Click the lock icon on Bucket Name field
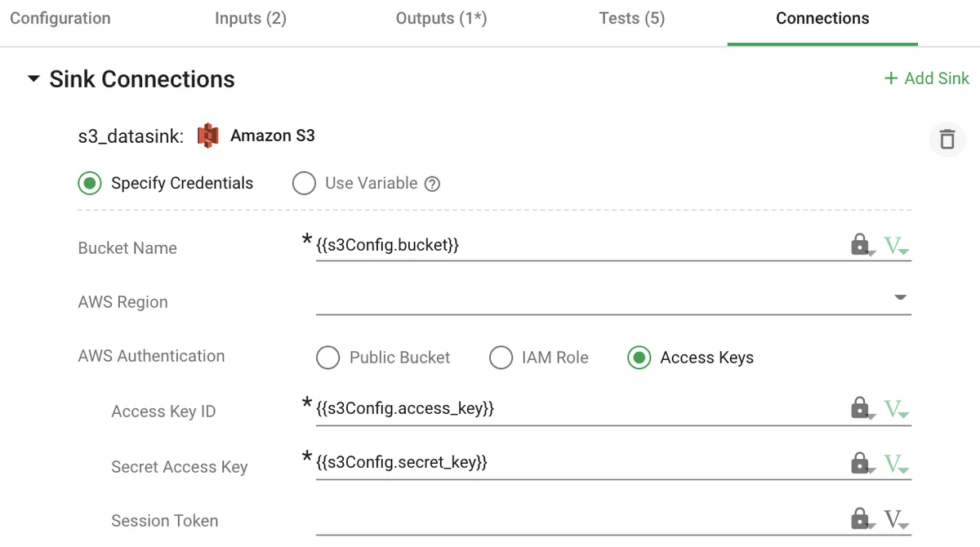 862,244
